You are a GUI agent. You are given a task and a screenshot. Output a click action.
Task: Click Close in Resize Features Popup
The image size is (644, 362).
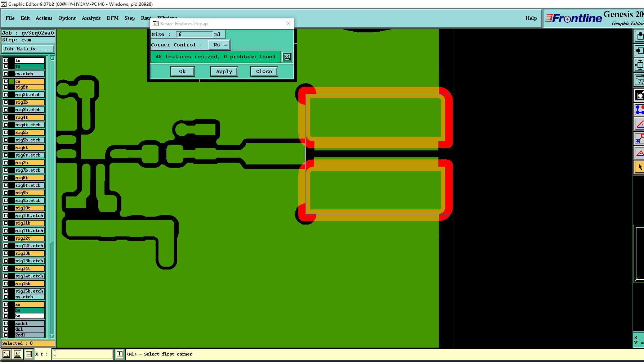click(x=264, y=72)
